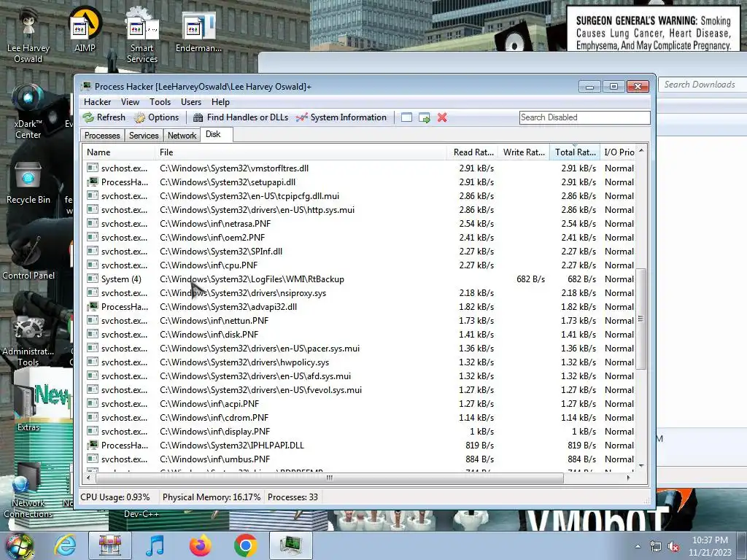Click the red X kill window icon

click(442, 117)
